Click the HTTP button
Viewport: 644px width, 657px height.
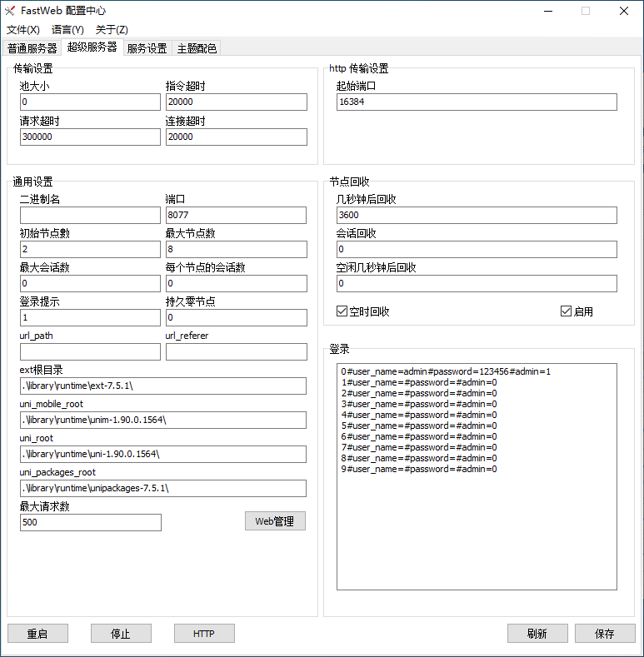pos(204,634)
